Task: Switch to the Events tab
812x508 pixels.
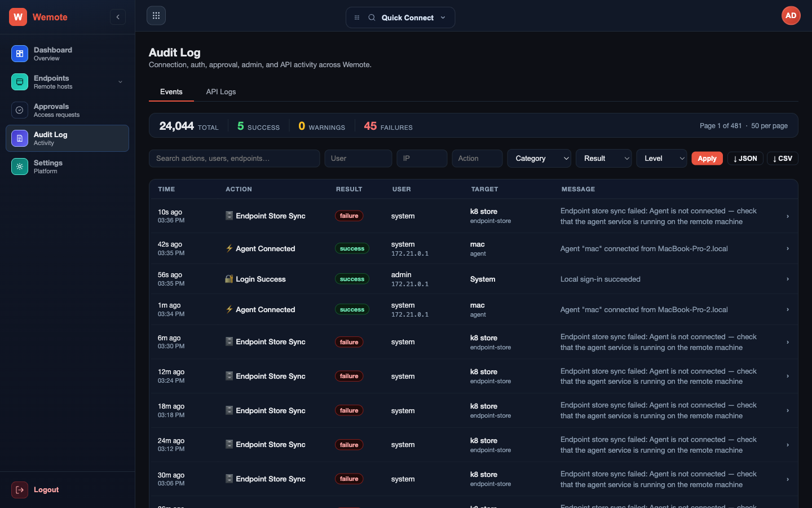Action: 171,91
